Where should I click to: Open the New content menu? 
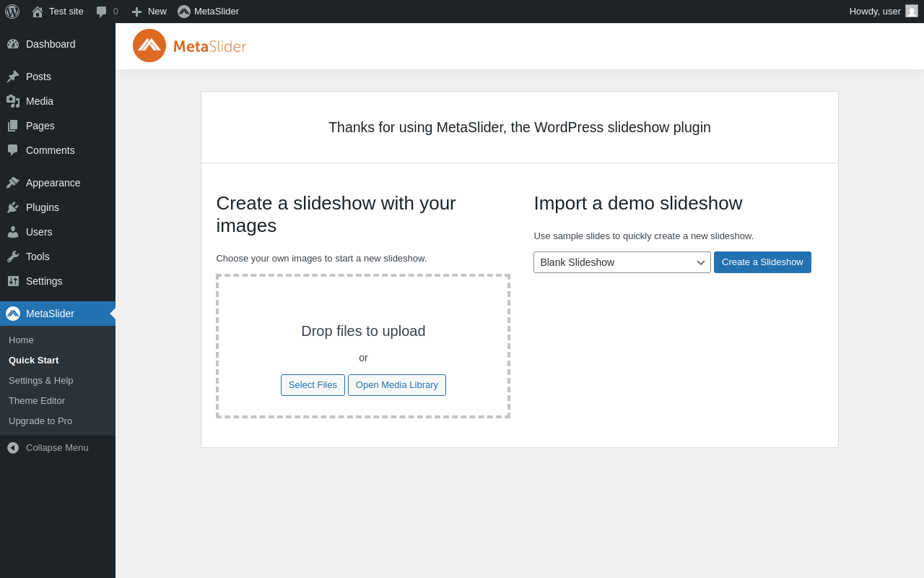point(149,12)
